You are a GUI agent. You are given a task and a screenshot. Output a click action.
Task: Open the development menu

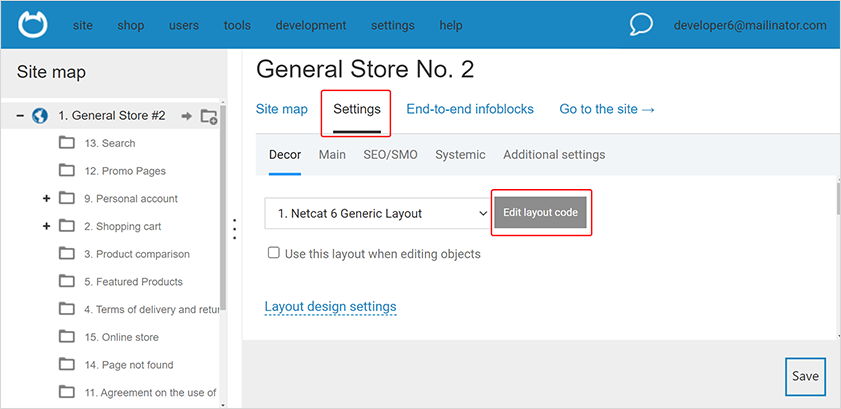[311, 25]
